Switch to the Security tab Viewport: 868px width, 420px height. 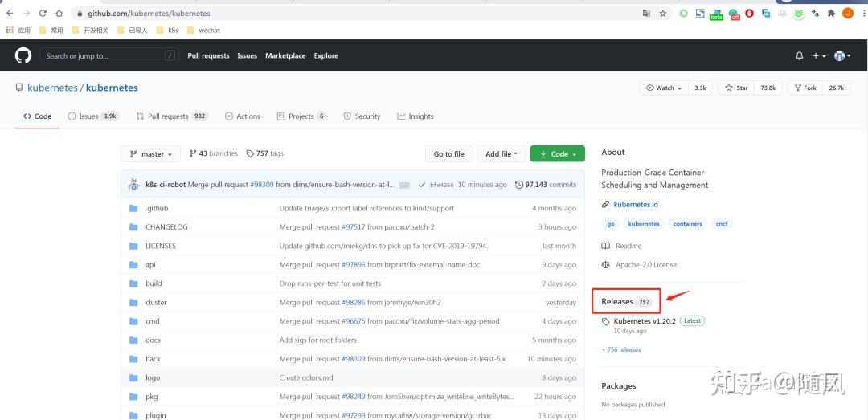coord(362,116)
